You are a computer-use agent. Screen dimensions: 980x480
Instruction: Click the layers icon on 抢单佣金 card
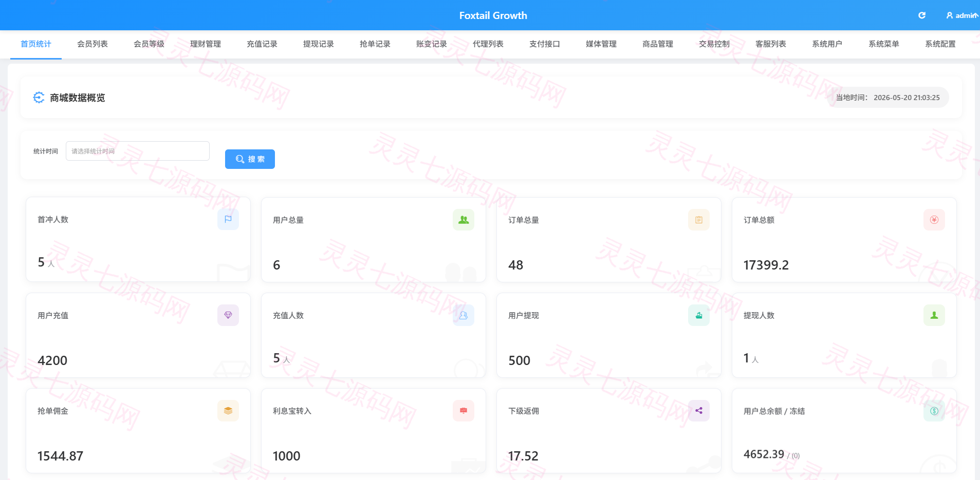pos(228,411)
